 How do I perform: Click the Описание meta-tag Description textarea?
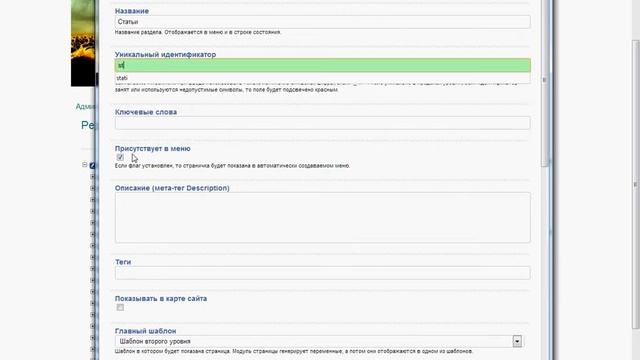pos(322,218)
